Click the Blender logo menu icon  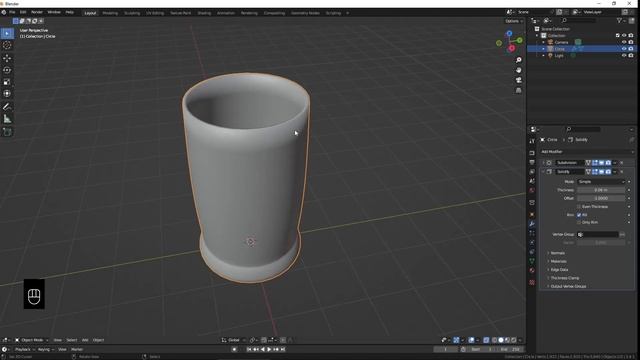tap(4, 12)
